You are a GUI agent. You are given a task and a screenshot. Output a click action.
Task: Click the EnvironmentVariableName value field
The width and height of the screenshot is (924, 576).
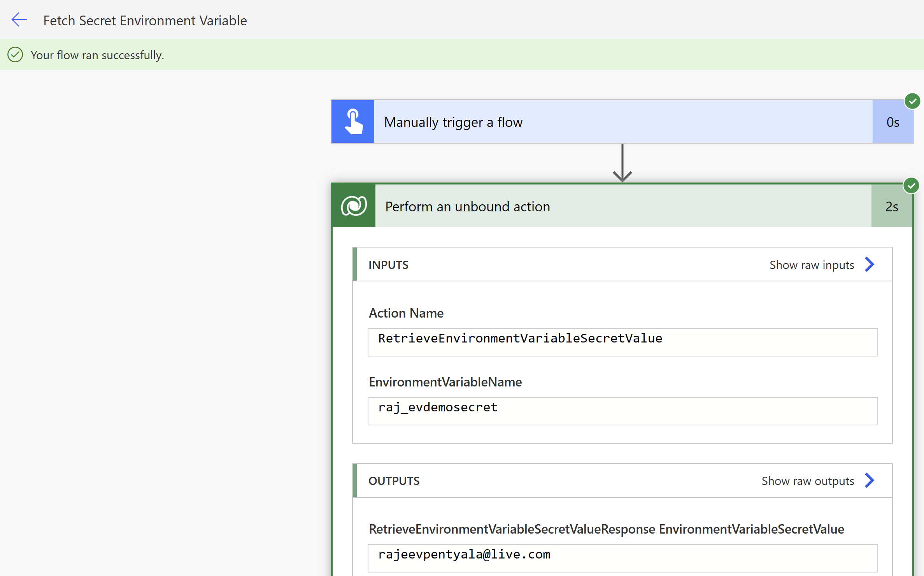[x=622, y=411]
